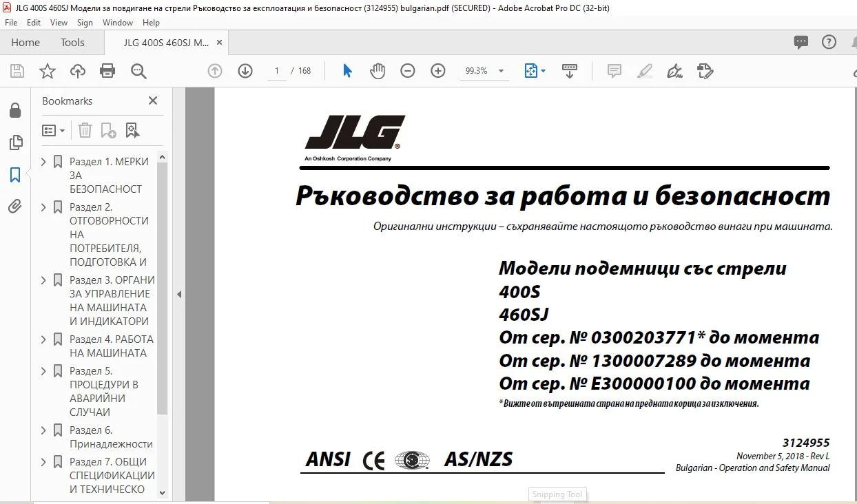This screenshot has height=504, width=857.
Task: Delete the selected bookmark with trash icon
Action: pyautogui.click(x=85, y=130)
